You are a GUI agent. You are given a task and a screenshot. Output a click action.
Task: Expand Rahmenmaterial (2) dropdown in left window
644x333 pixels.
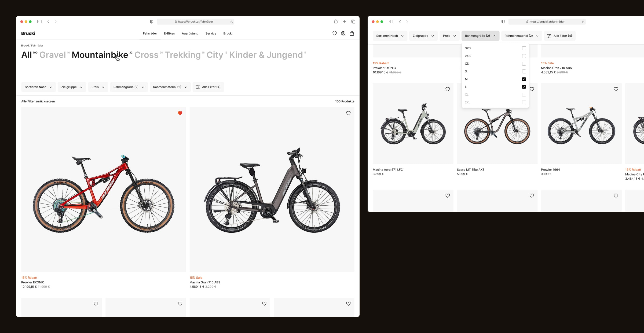tap(170, 87)
